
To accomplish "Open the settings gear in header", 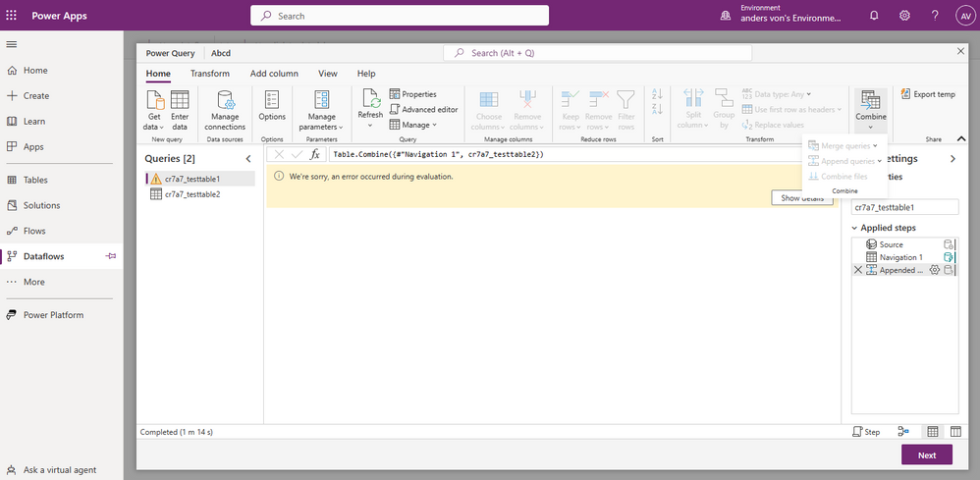I will (904, 16).
